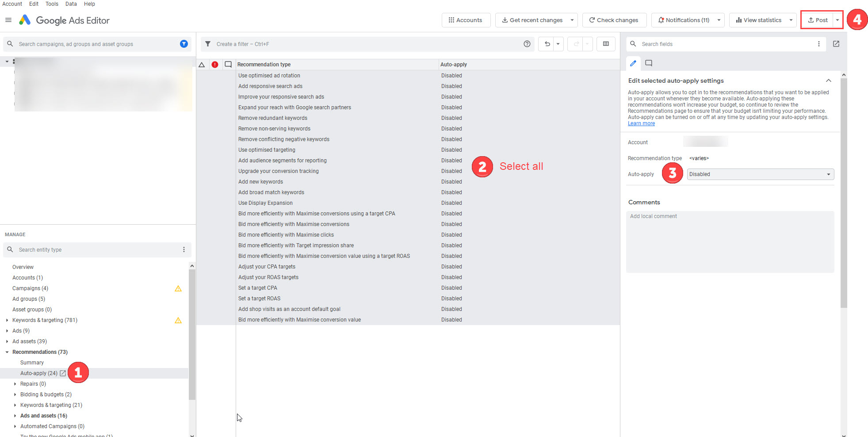Click the hamburger menu beside Google Ads Editor logo
The height and width of the screenshot is (437, 868).
coord(8,20)
